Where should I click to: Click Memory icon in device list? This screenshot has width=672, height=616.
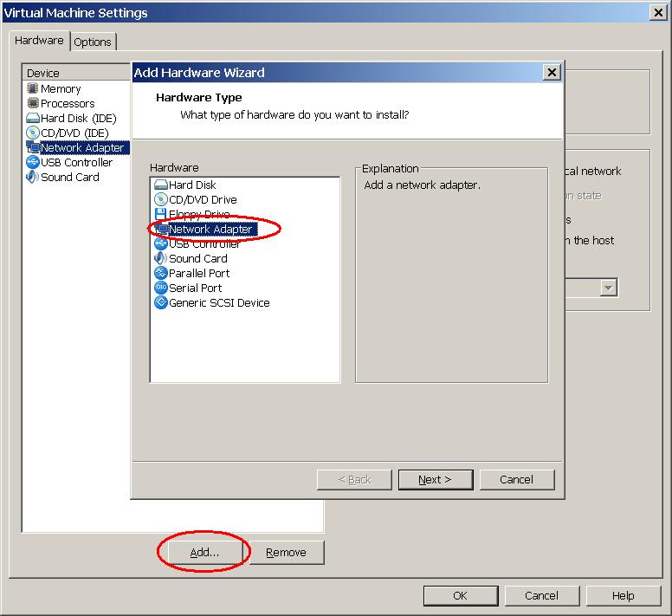point(34,89)
